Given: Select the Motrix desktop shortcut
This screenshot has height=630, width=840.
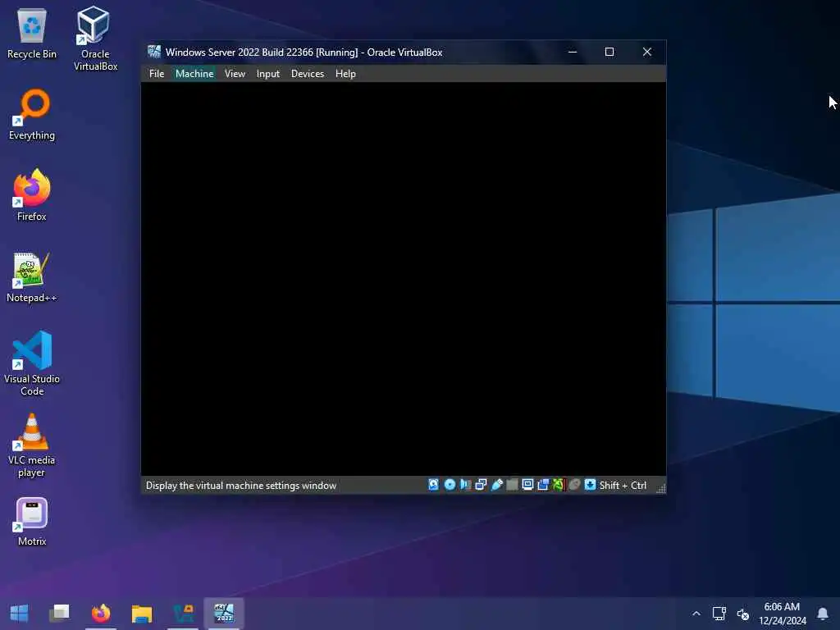Looking at the screenshot, I should click(x=32, y=521).
